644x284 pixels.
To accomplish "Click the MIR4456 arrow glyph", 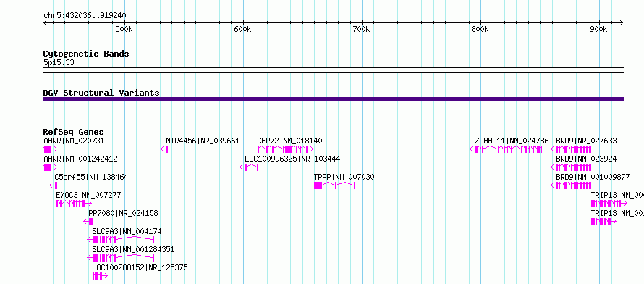I will click(165, 149).
